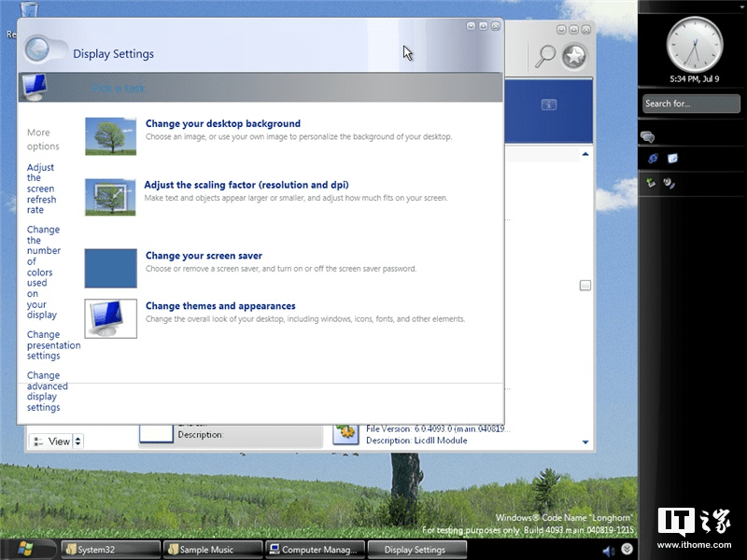Click the stepper control beside the View selector

pyautogui.click(x=78, y=441)
